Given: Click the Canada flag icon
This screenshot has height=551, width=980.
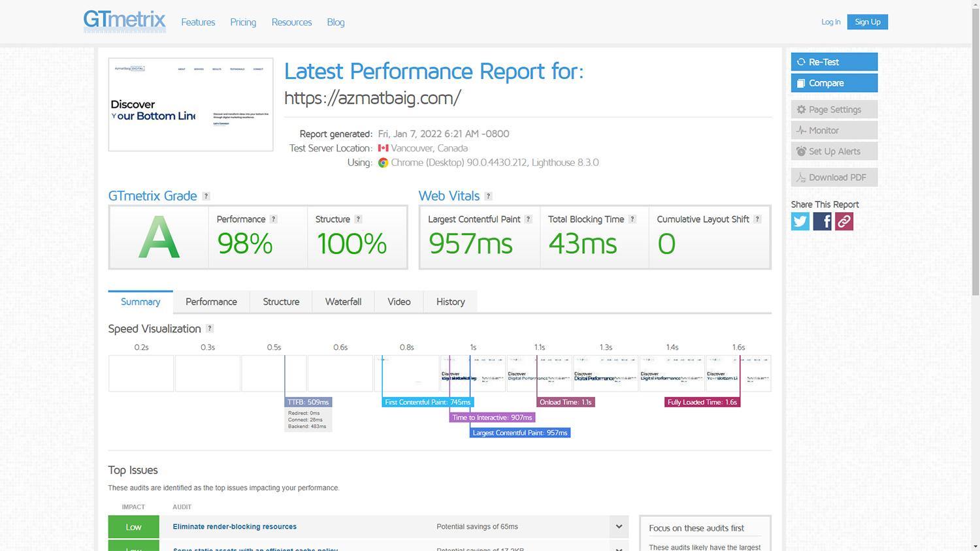Looking at the screenshot, I should [x=383, y=148].
